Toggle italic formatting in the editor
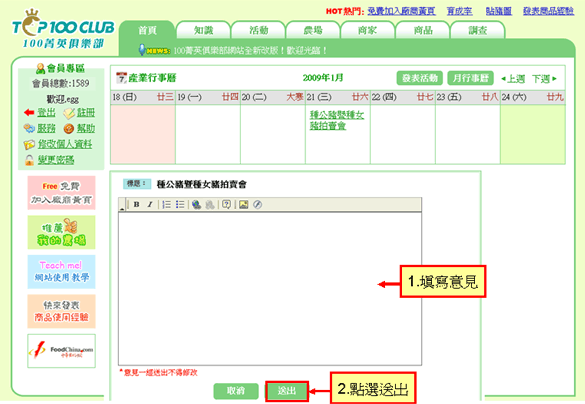This screenshot has width=585, height=404. (x=150, y=204)
